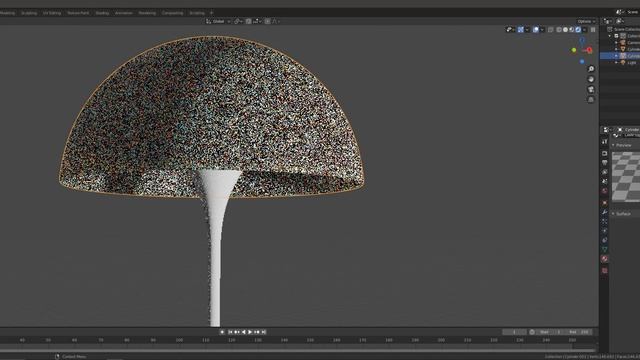
Task: Toggle the camera view gizmo
Action: coord(591,89)
